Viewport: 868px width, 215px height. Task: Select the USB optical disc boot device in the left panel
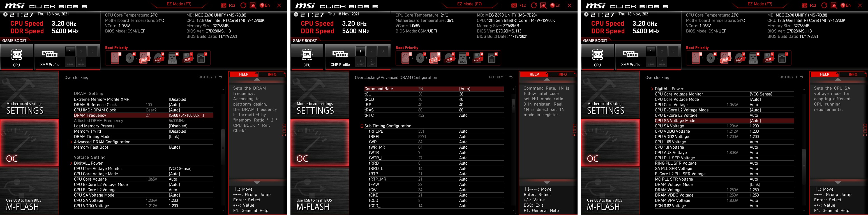pyautogui.click(x=158, y=58)
